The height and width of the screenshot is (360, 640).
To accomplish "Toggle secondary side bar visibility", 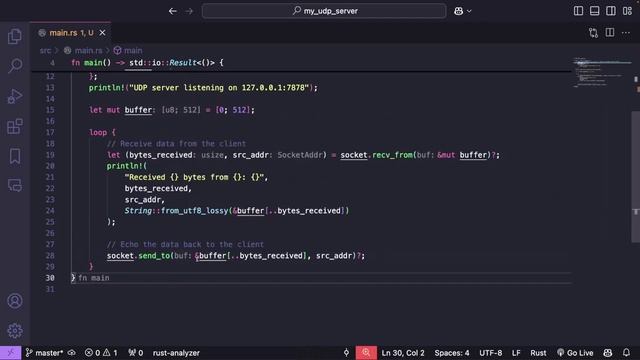I will pos(611,11).
